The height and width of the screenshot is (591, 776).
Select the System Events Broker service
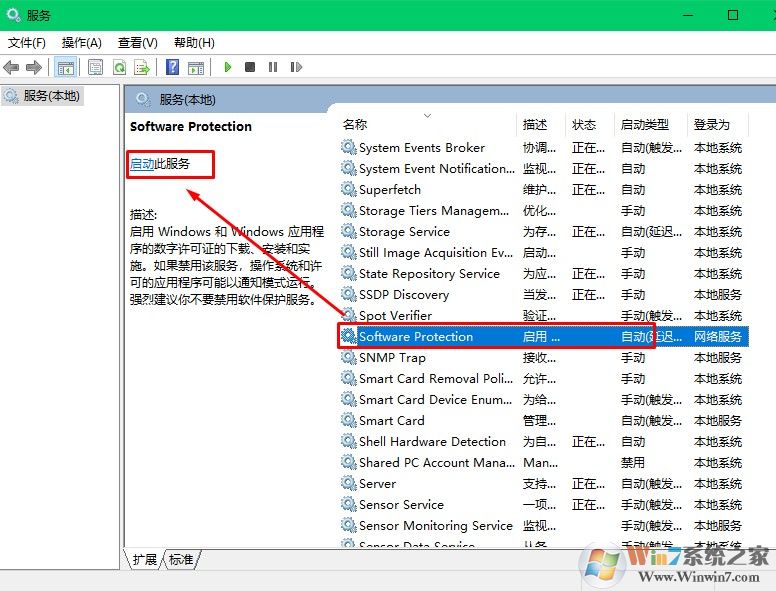[544, 148]
